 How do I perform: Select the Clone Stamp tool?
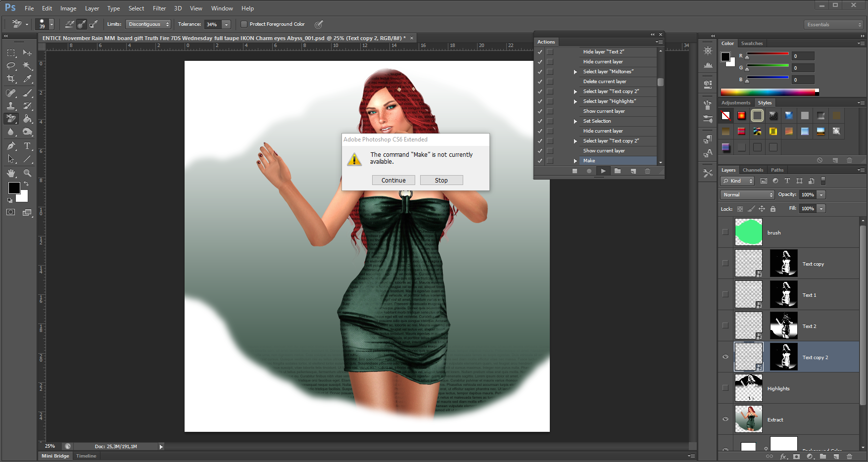[x=11, y=106]
